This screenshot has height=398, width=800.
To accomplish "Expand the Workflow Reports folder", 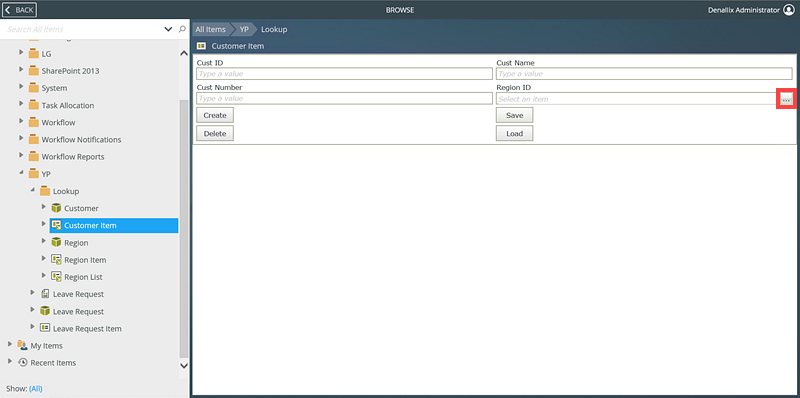I will pyautogui.click(x=21, y=156).
